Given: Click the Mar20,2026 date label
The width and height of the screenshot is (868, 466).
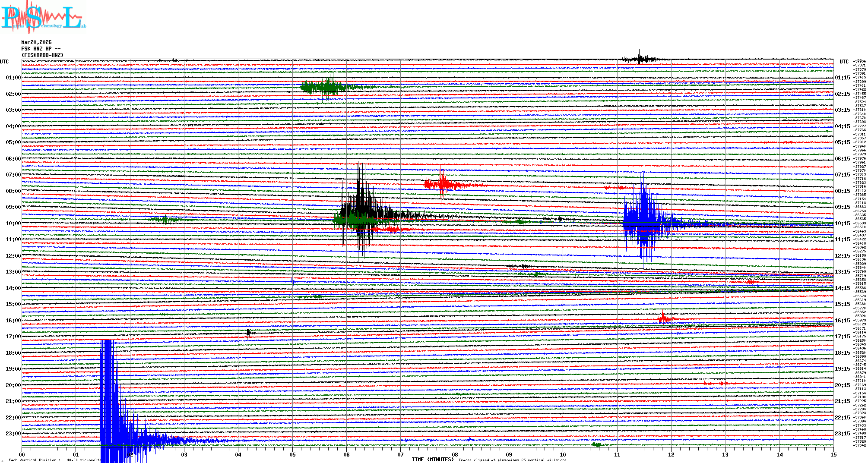Looking at the screenshot, I should [x=36, y=42].
